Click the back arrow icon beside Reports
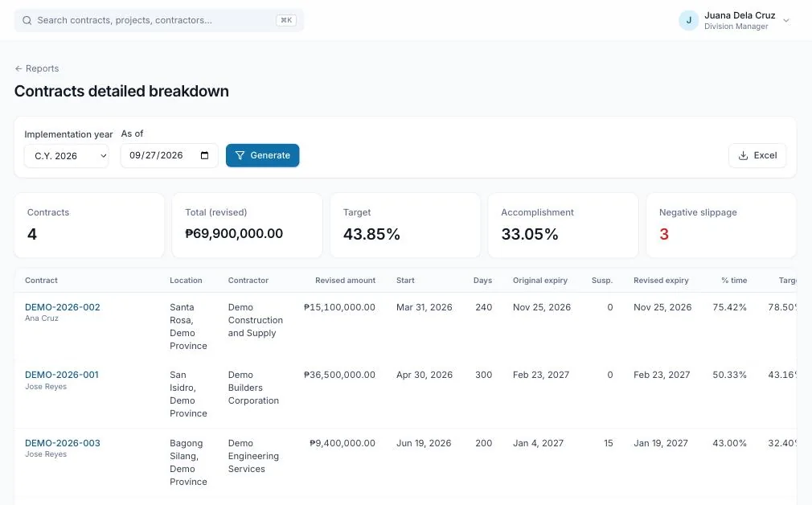The image size is (812, 505). click(18, 68)
